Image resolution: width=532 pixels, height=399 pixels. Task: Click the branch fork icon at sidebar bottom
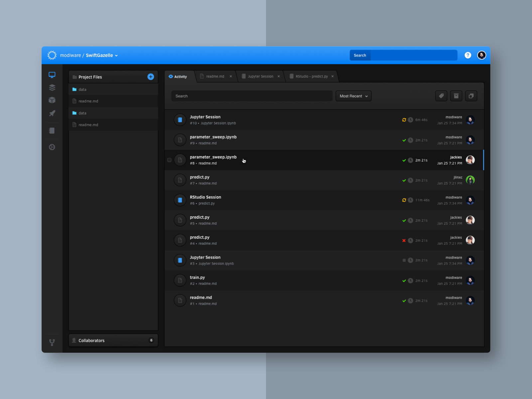tap(52, 342)
